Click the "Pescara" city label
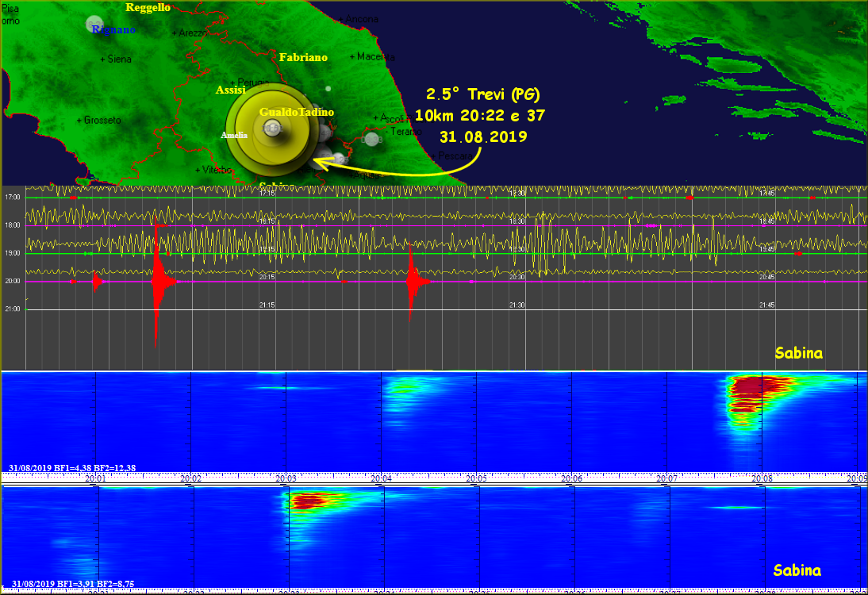Image resolution: width=868 pixels, height=595 pixels. click(x=455, y=156)
